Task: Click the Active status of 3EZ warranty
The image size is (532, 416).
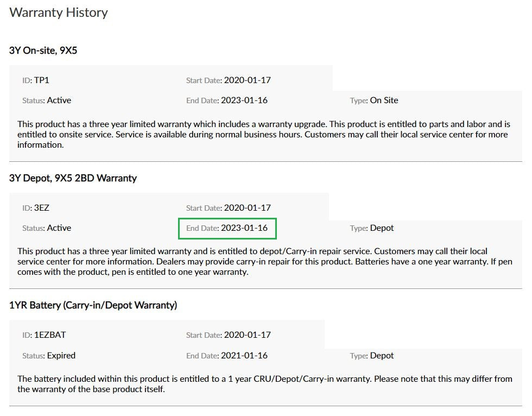Action: click(x=59, y=228)
